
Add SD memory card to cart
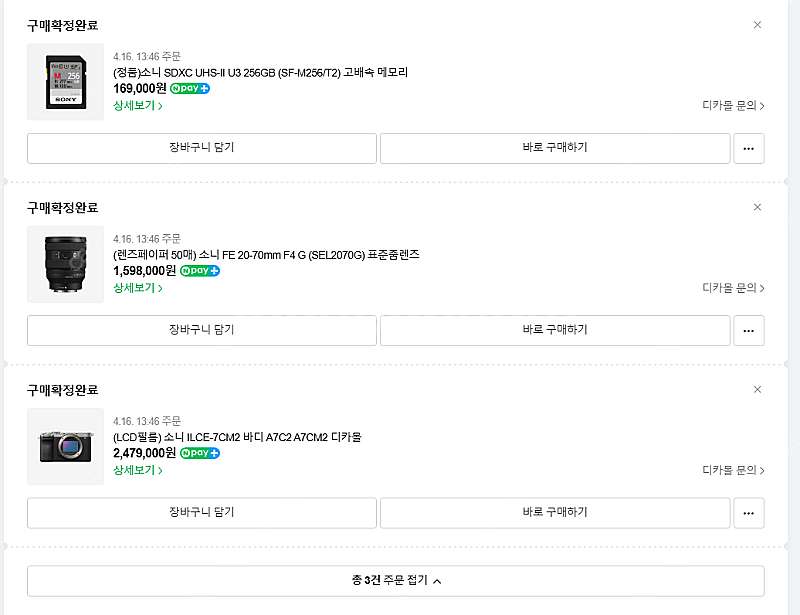pyautogui.click(x=202, y=149)
